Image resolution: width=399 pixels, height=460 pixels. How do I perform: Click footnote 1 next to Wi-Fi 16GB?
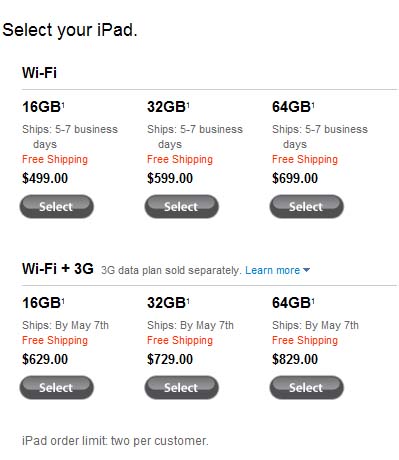tap(63, 105)
